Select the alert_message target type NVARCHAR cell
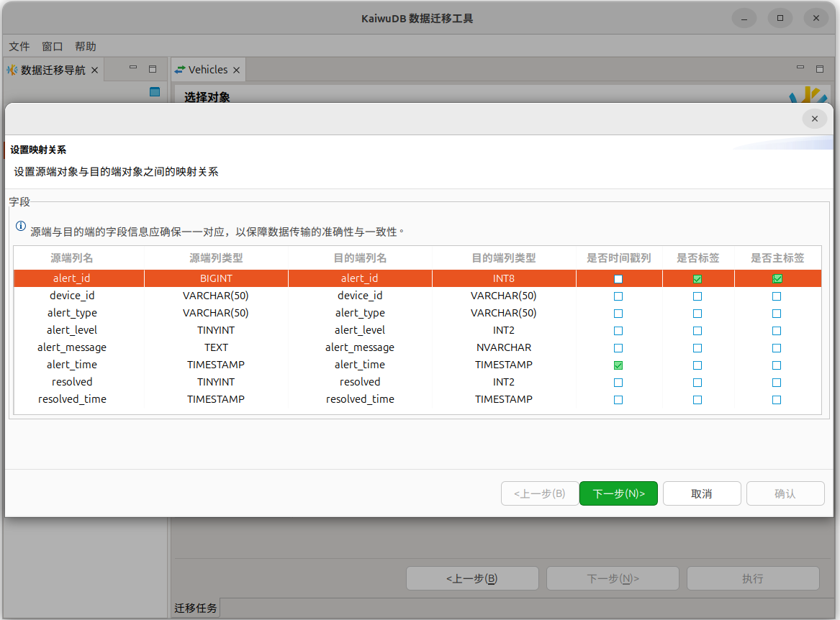The width and height of the screenshot is (840, 620). (503, 347)
